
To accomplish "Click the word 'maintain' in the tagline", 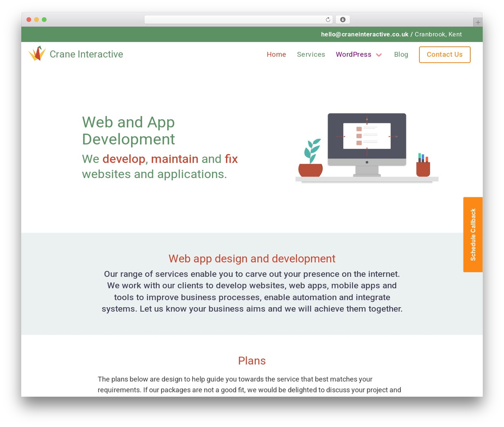I will (174, 159).
